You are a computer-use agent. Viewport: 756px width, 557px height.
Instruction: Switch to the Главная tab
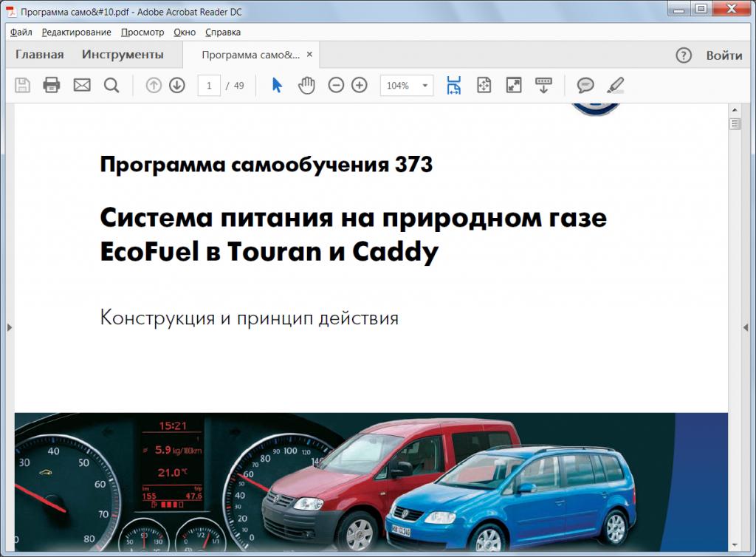pos(40,55)
